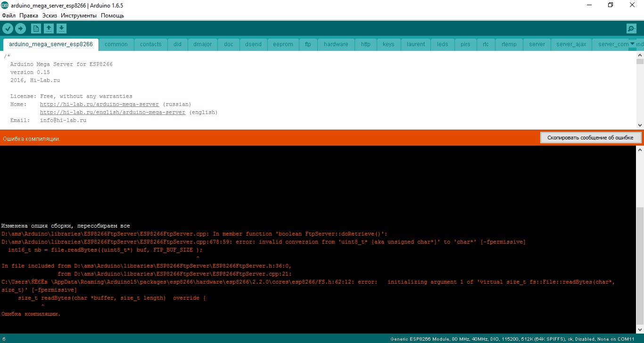The image size is (644, 343).
Task: Click the 'In file included from' console line
Action: (147, 266)
